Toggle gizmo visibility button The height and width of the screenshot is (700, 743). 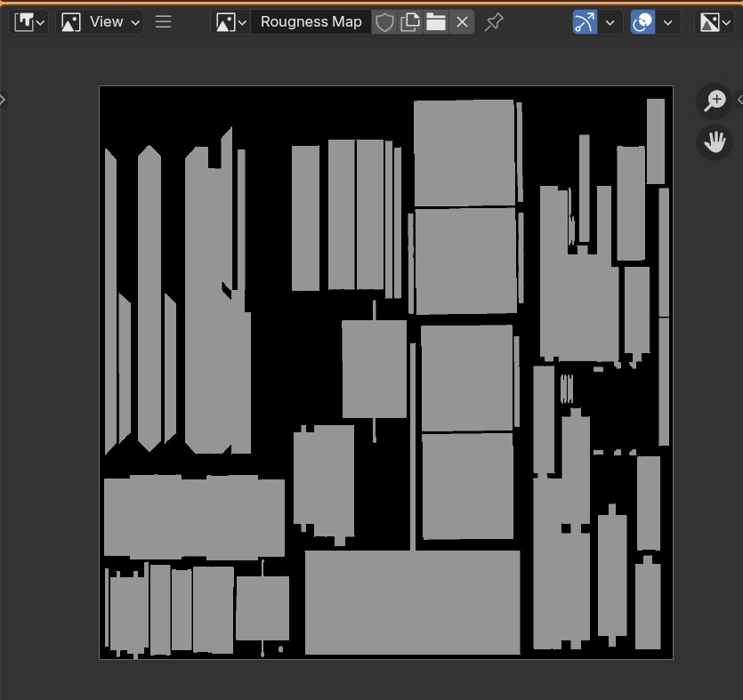[x=585, y=21]
